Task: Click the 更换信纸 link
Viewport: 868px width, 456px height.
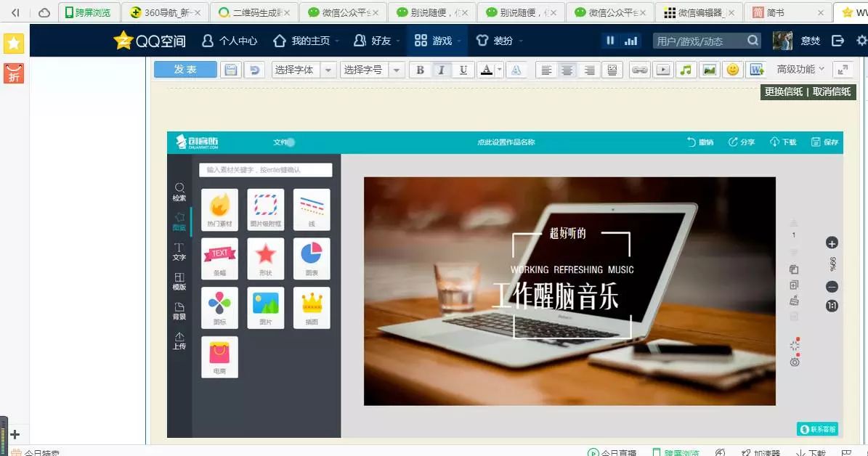Action: point(783,91)
